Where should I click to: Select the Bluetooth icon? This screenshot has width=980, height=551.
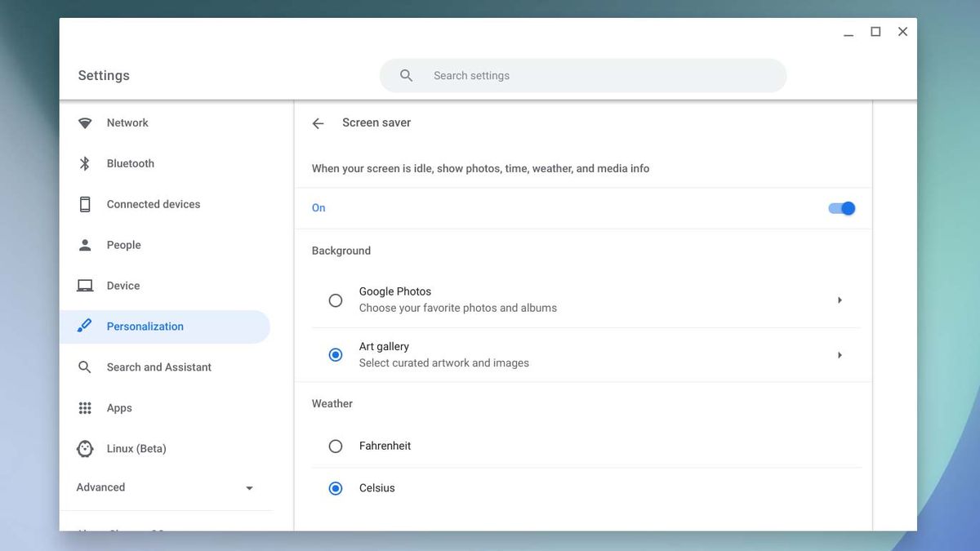point(85,163)
